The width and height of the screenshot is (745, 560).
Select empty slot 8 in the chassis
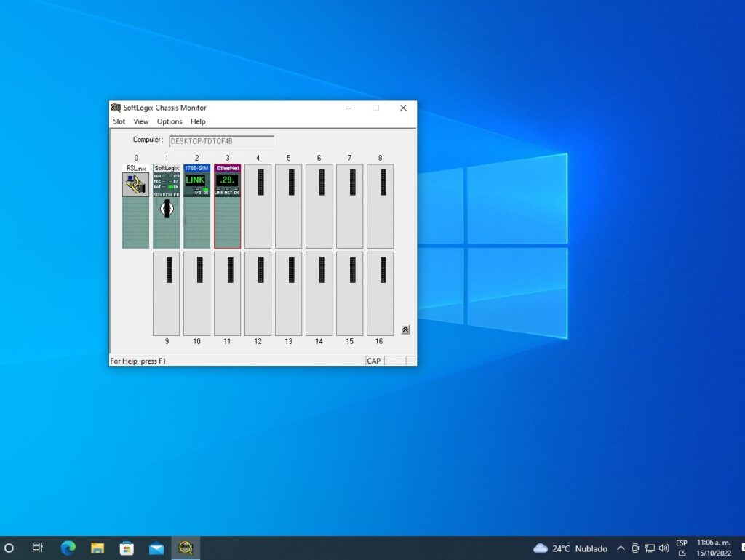click(379, 206)
